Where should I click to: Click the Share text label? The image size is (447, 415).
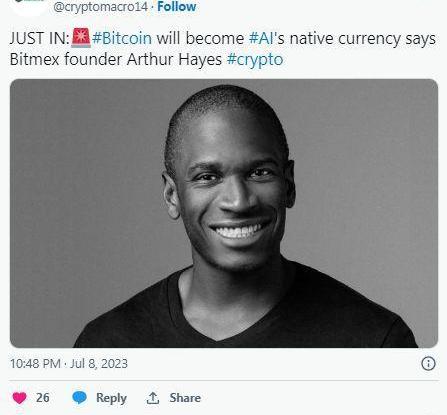(185, 398)
